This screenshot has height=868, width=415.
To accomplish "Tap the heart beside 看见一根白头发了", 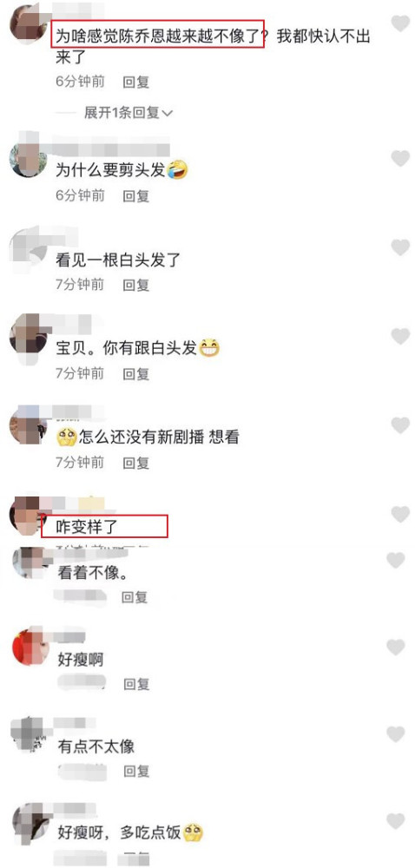I will [x=400, y=247].
